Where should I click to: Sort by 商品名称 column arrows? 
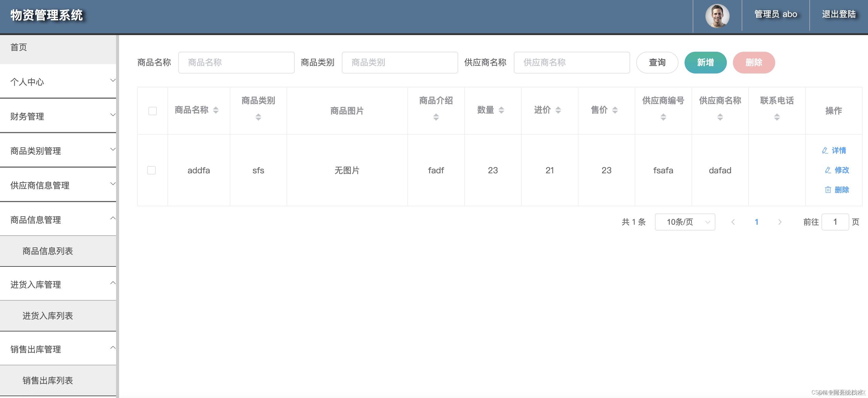click(216, 110)
